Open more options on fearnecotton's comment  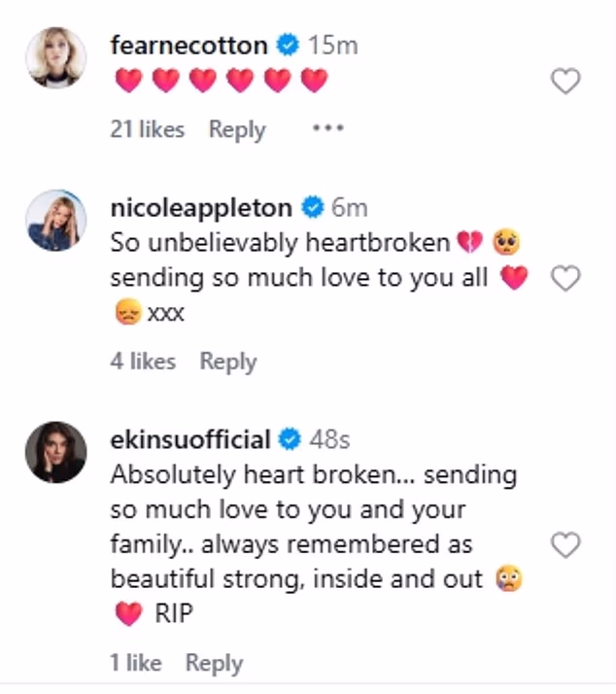327,129
